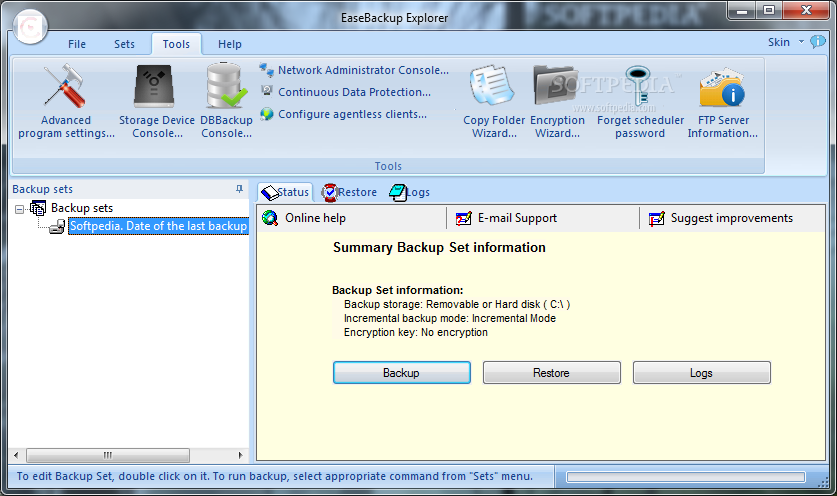This screenshot has width=837, height=496.
Task: Open Network Administrator Console link
Action: 363,70
